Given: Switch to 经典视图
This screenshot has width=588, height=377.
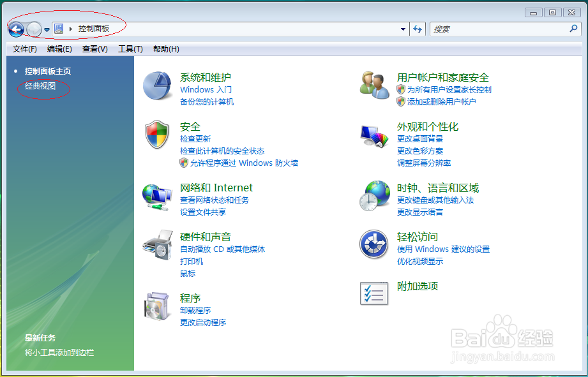Looking at the screenshot, I should pyautogui.click(x=40, y=86).
